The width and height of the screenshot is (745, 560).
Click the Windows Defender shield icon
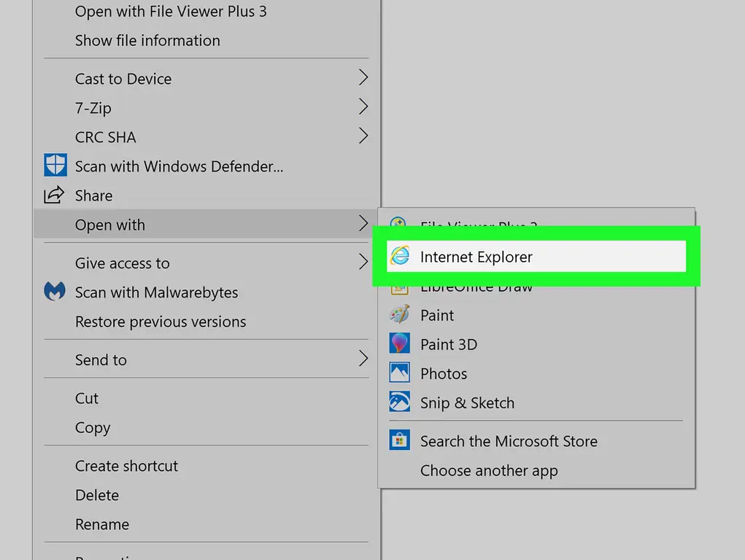point(55,165)
